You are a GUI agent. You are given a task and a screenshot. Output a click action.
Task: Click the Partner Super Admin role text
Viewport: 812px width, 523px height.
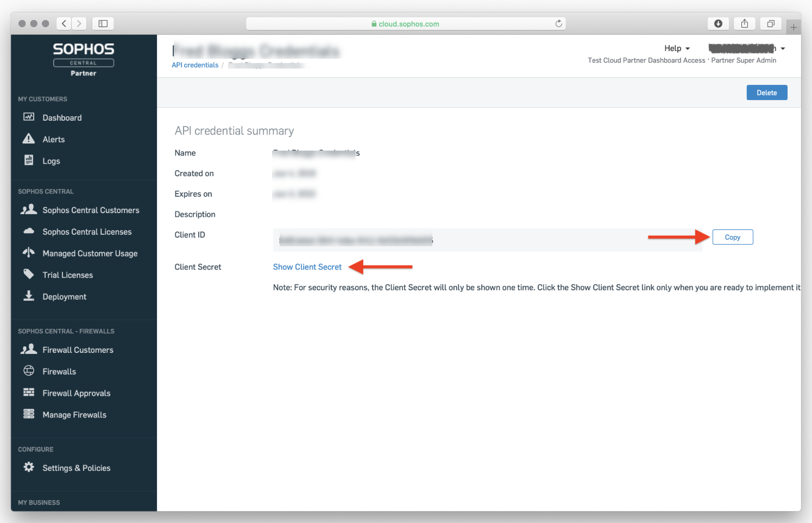click(x=744, y=60)
